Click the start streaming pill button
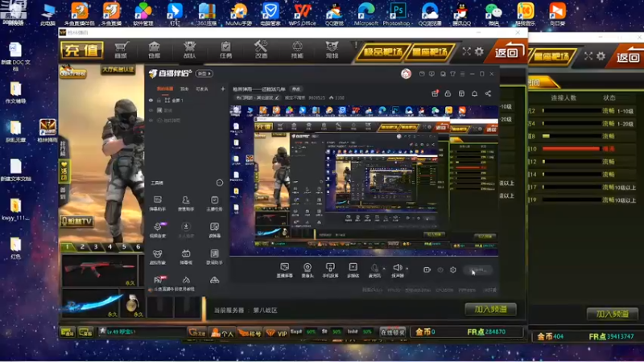Viewport: 644px width, 362px height. (x=478, y=269)
